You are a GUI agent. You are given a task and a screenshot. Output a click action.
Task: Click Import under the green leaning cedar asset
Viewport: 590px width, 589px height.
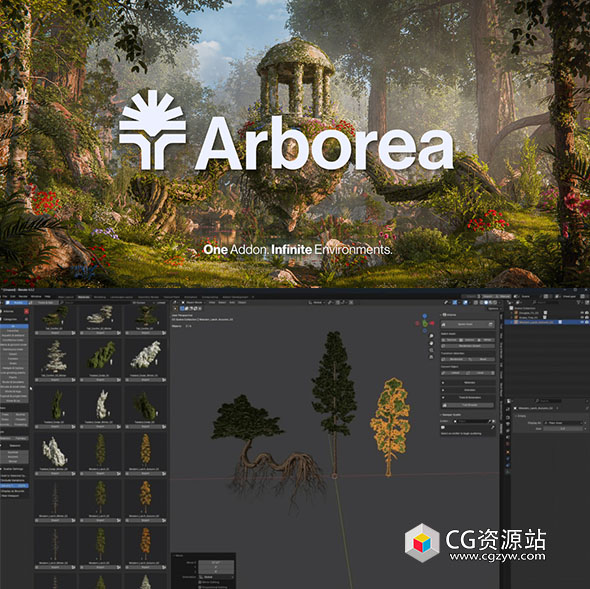(100, 380)
